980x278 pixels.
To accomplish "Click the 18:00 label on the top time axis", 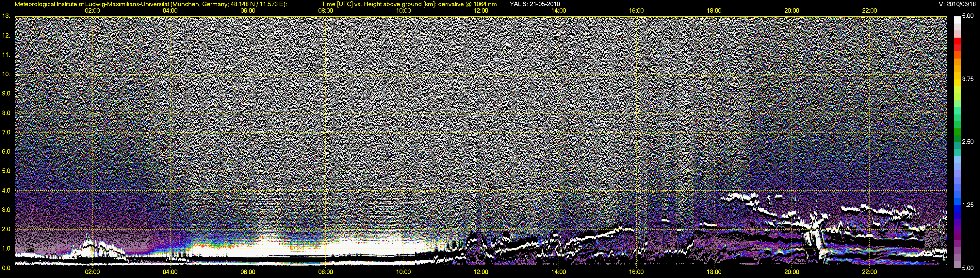I will coord(714,11).
